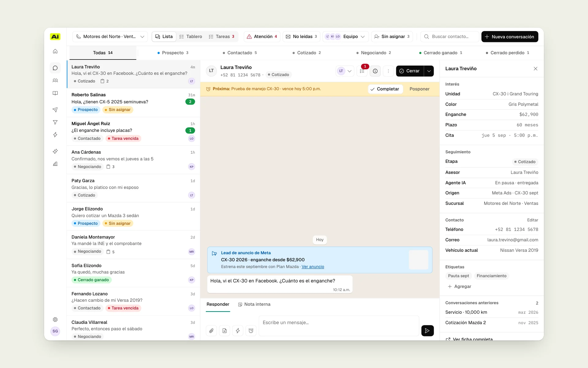Open the sparkle AI icon in sidebar
Screen dimensions: 588x368
pos(55,151)
